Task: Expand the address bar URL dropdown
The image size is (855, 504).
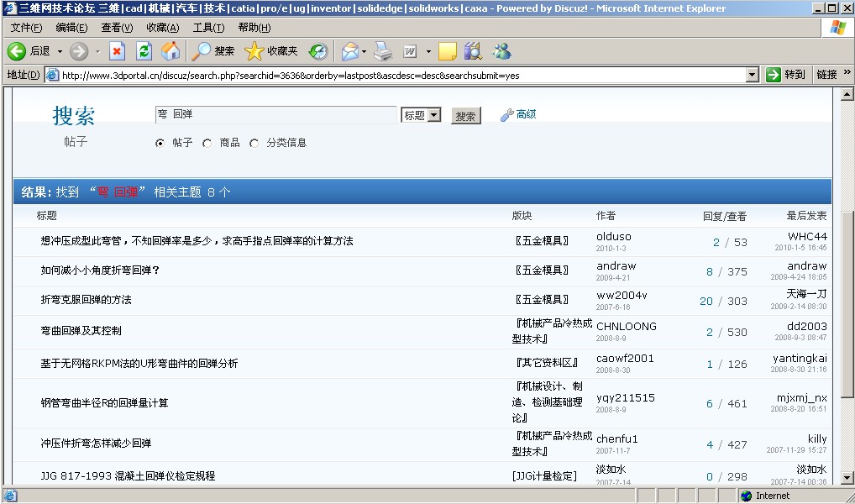Action: tap(753, 75)
